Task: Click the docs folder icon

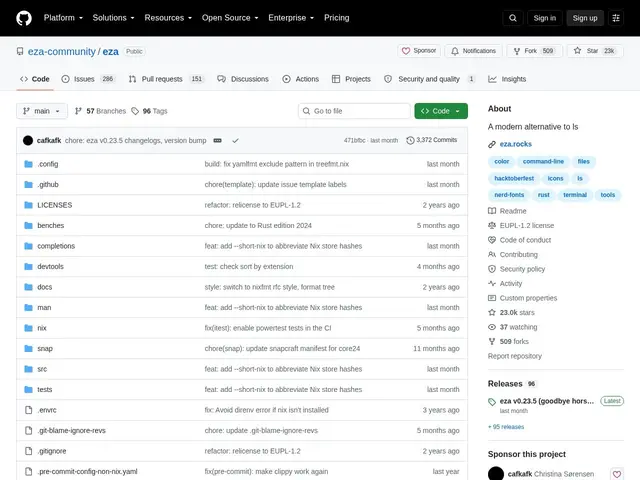Action: [x=29, y=287]
